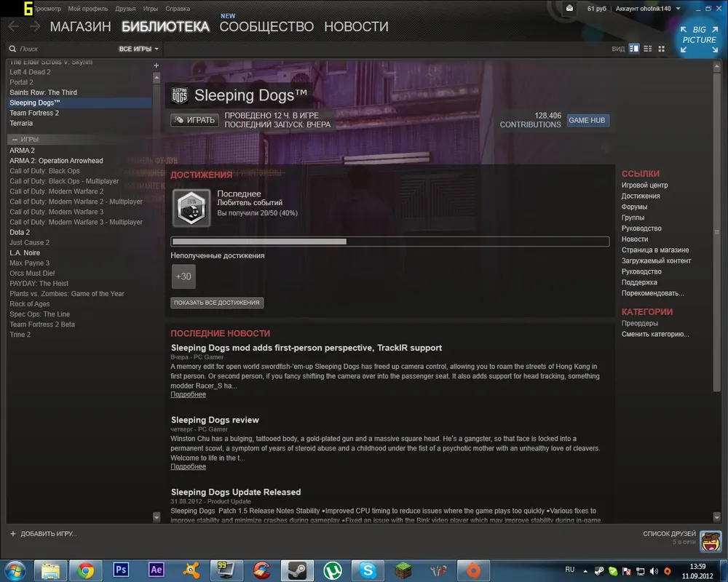
Task: Open the ВСЕ ИГРЫ filter dropdown
Action: 138,49
